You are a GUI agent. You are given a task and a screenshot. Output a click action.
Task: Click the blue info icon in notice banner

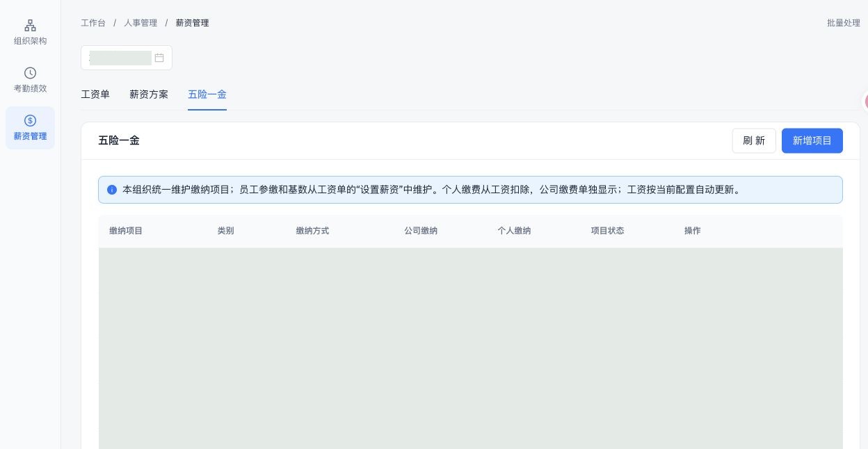tap(112, 190)
